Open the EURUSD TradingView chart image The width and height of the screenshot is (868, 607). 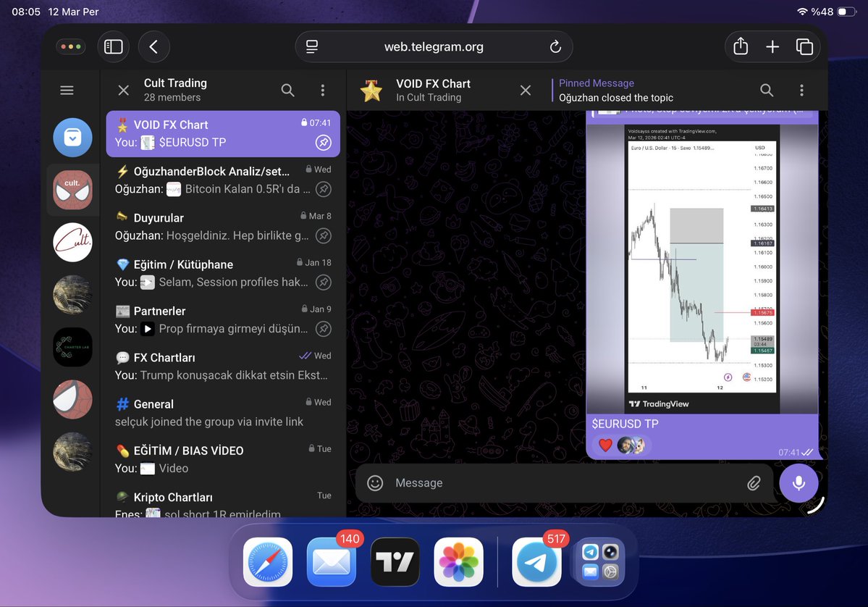(702, 269)
